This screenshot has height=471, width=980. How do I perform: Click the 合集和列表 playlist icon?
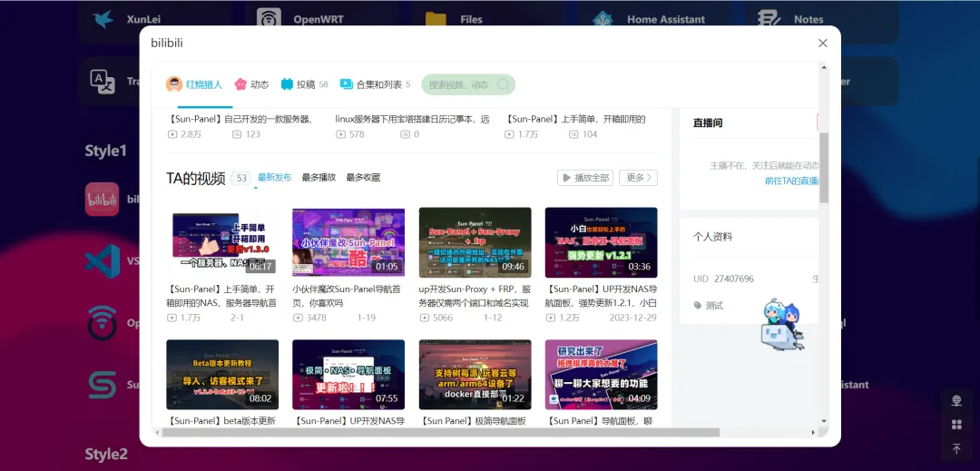(347, 83)
